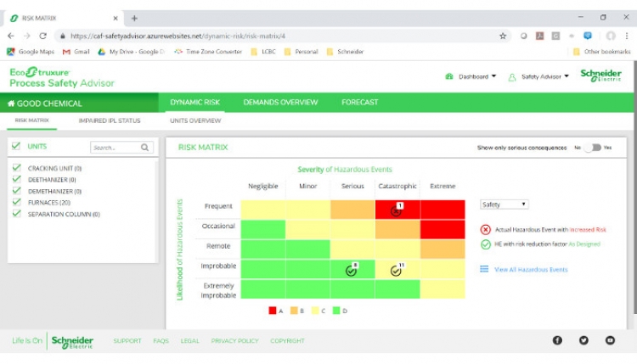Open the My Drive - Google bookmark
Viewport: 637px width, 364px height.
click(131, 52)
